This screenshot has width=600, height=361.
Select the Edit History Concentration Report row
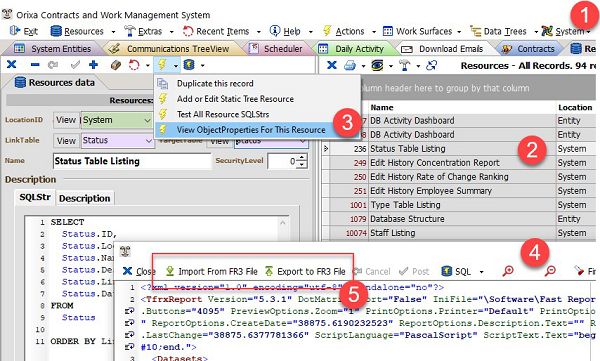(459, 163)
